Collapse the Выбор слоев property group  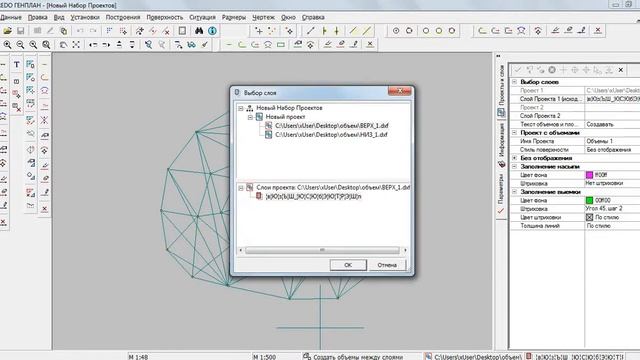[515, 82]
